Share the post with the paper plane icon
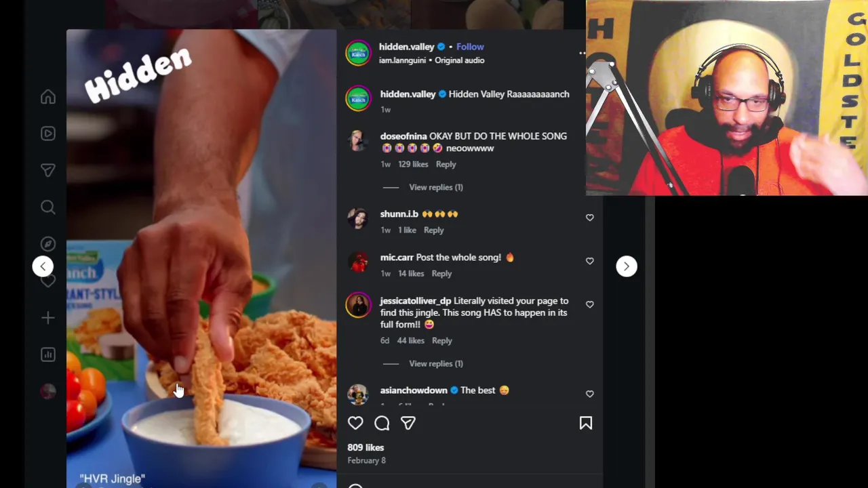 [x=408, y=423]
